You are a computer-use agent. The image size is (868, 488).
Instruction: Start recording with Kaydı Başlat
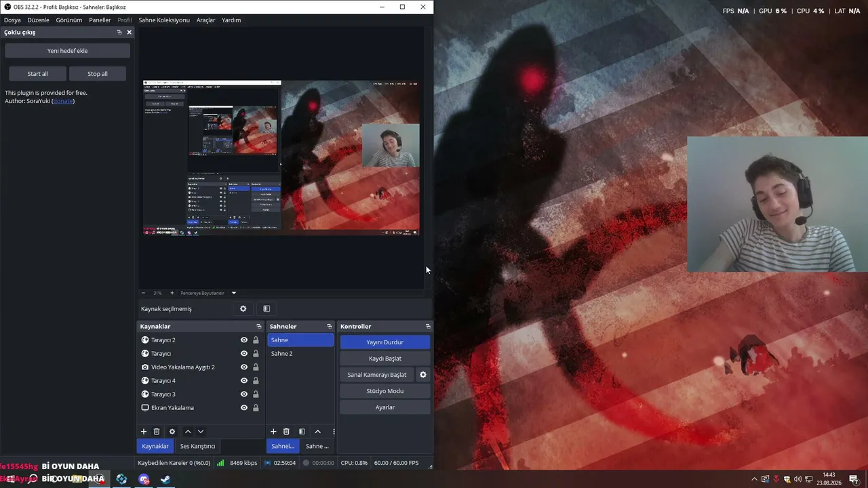(x=385, y=359)
